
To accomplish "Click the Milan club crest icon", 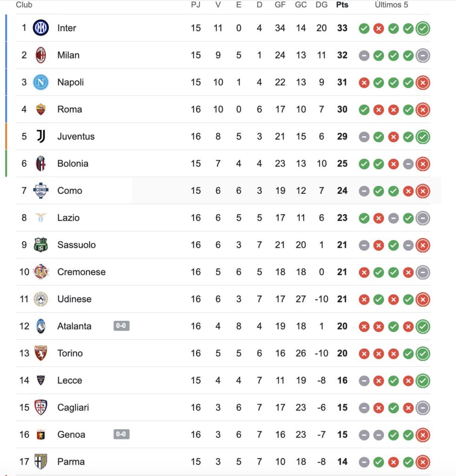I will (x=41, y=55).
